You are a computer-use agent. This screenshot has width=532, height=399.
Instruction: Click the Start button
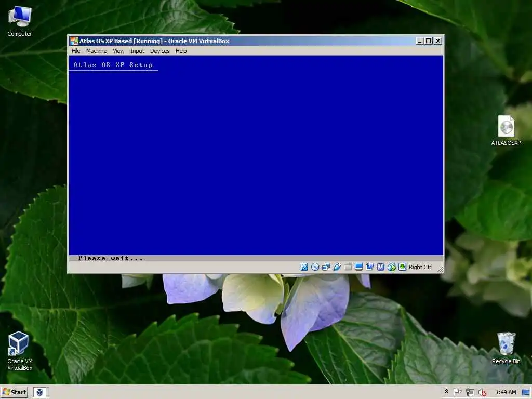[14, 392]
